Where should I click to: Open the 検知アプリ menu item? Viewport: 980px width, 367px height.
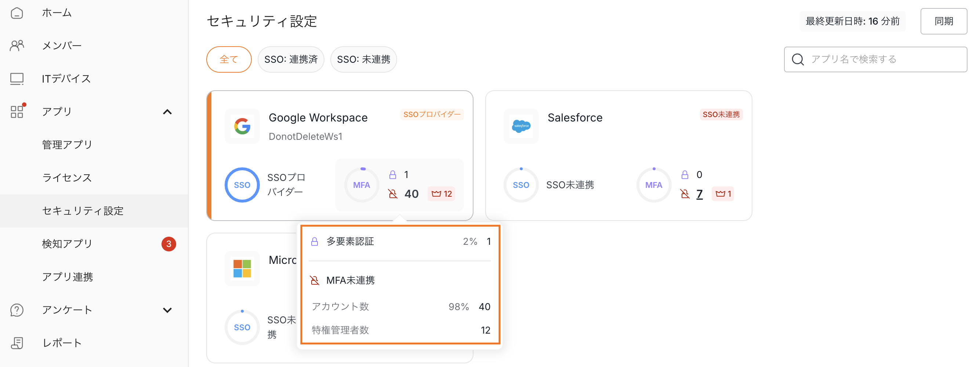coord(67,244)
